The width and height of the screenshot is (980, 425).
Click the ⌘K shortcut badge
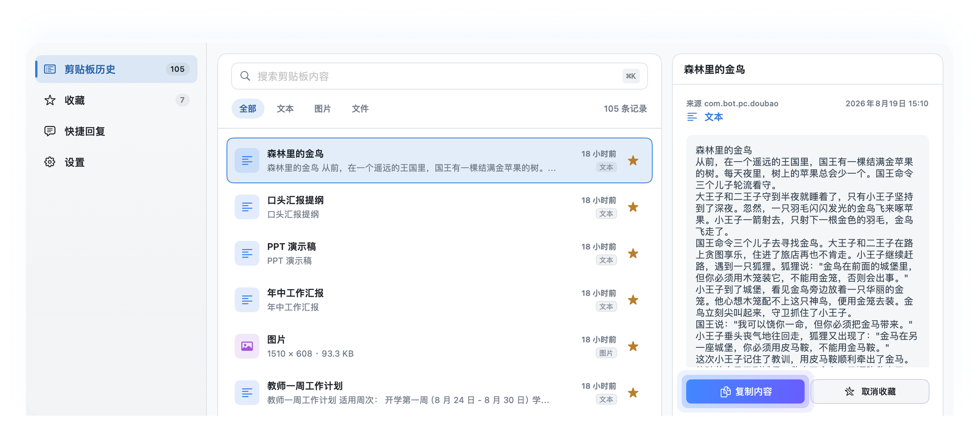pyautogui.click(x=631, y=76)
